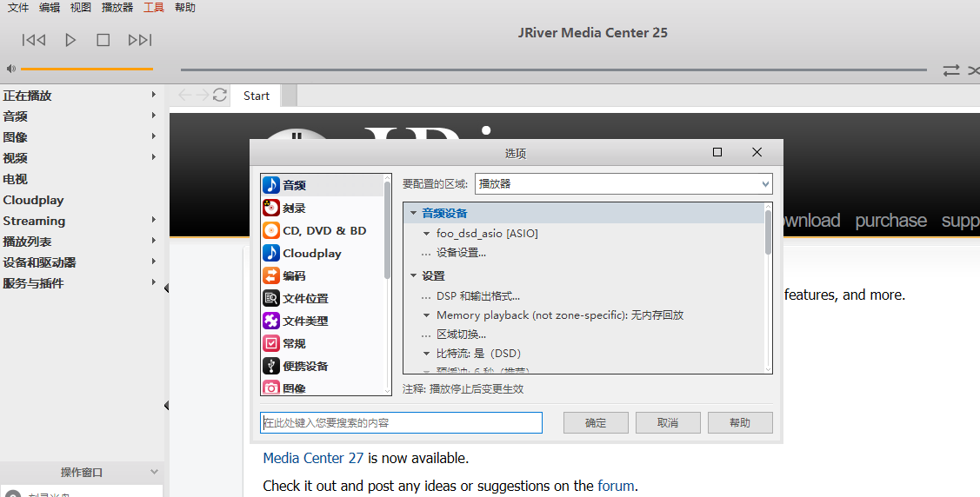Open 工具 menu
Image resolution: width=980 pixels, height=497 pixels.
pyautogui.click(x=154, y=8)
